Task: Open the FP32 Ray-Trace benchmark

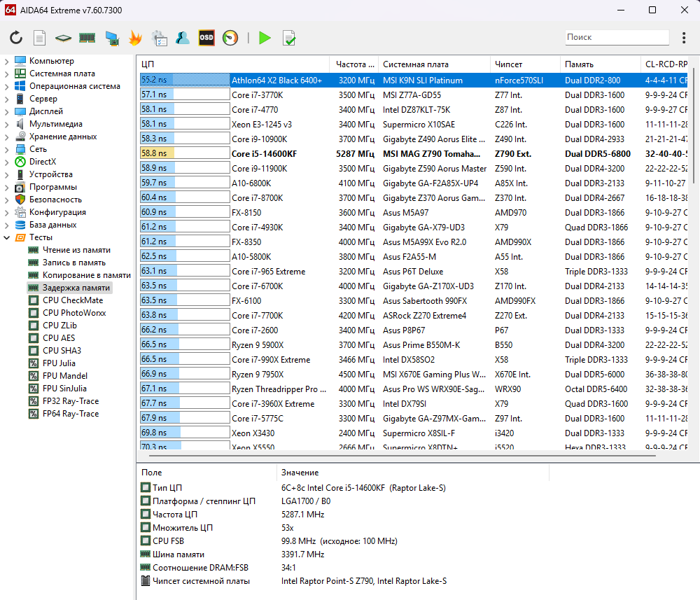Action: (x=71, y=401)
